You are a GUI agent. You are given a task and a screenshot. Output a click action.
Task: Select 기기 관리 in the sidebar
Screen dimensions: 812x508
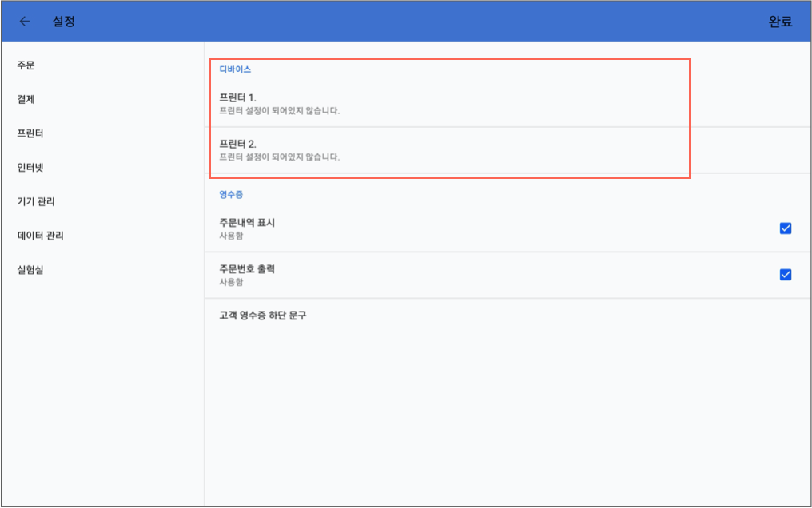pyautogui.click(x=36, y=202)
